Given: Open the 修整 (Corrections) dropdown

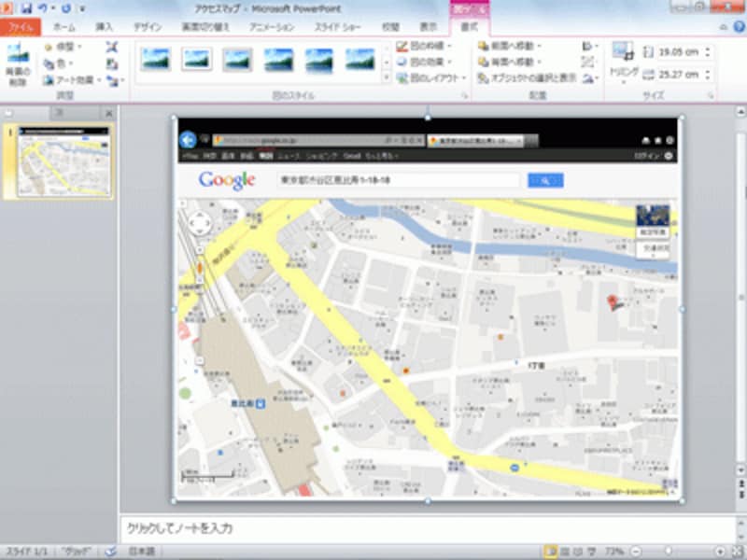Looking at the screenshot, I should (63, 47).
